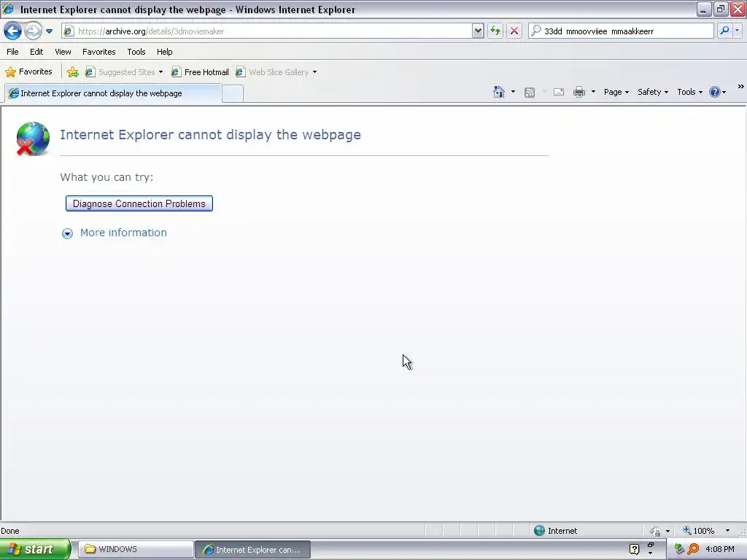
Task: Open the View menu
Action: click(63, 52)
